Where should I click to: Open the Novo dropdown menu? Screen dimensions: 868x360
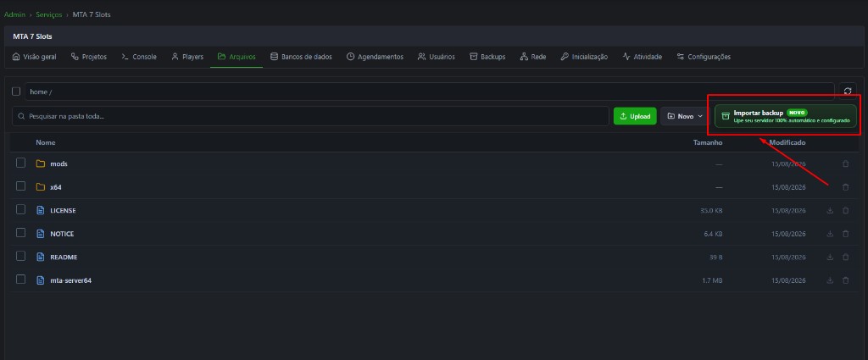[x=685, y=116]
